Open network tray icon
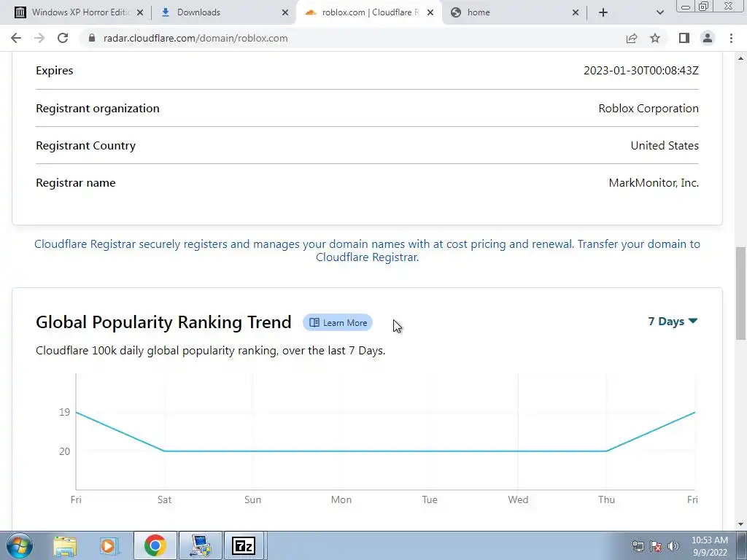Viewport: 747px width, 560px height. click(x=638, y=546)
